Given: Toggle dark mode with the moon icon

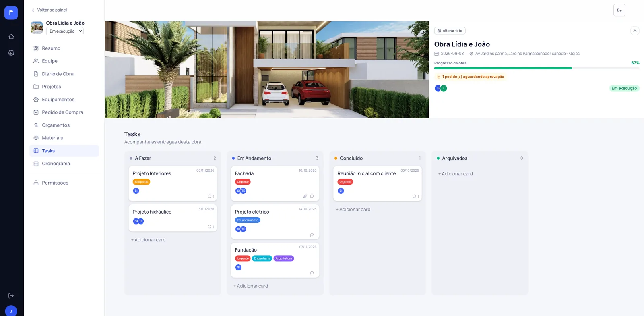Looking at the screenshot, I should (619, 10).
